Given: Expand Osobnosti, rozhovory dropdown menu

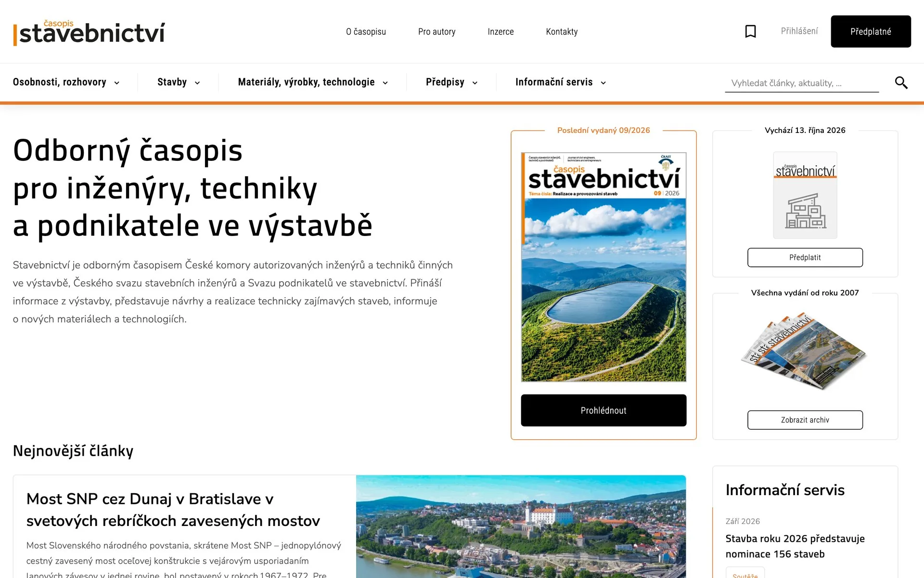Looking at the screenshot, I should click(66, 82).
